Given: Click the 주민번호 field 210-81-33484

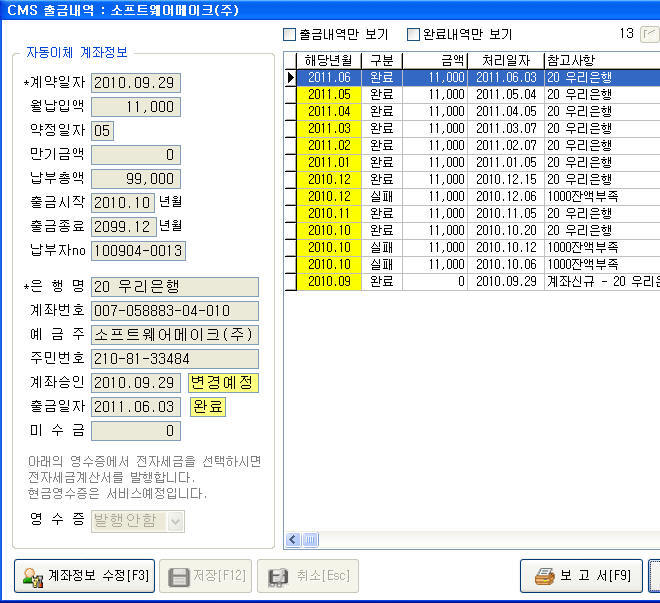Looking at the screenshot, I should [175, 359].
